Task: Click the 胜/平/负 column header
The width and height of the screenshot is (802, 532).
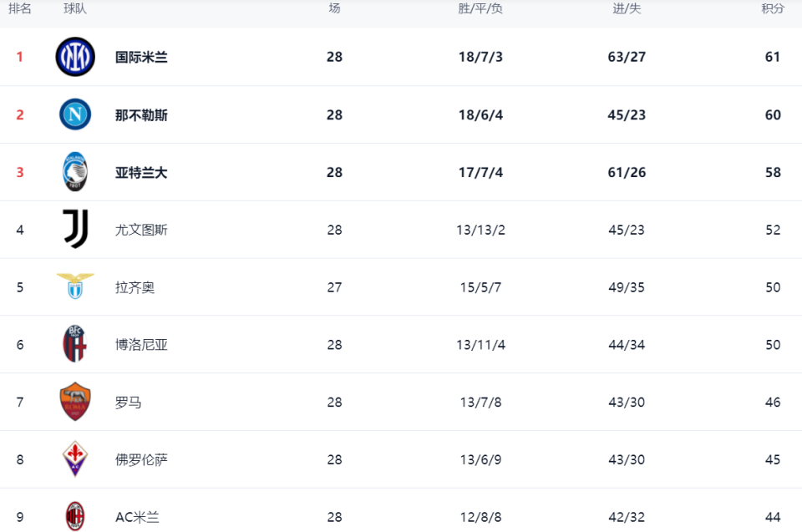Action: 480,8
